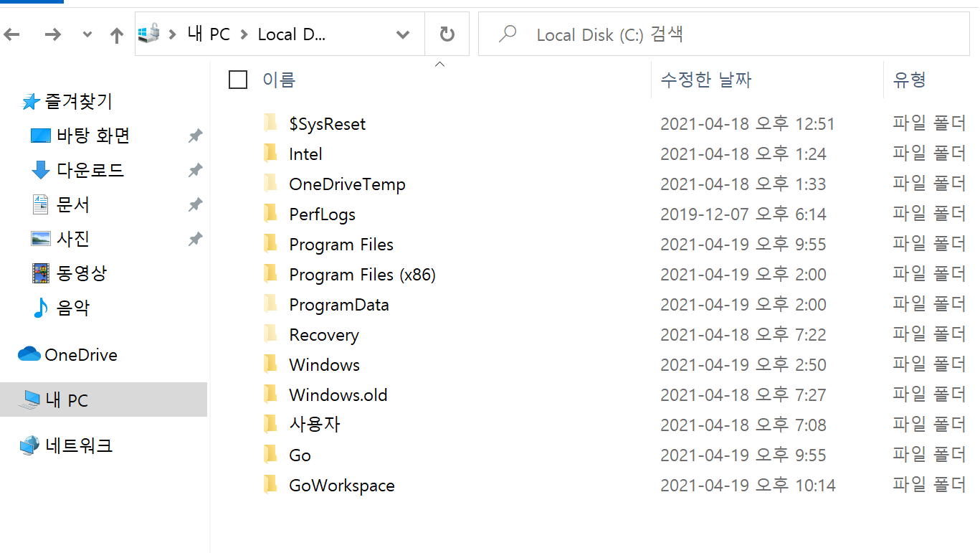Select the OneDriveTemp folder icon
The width and height of the screenshot is (980, 553).
click(x=271, y=183)
